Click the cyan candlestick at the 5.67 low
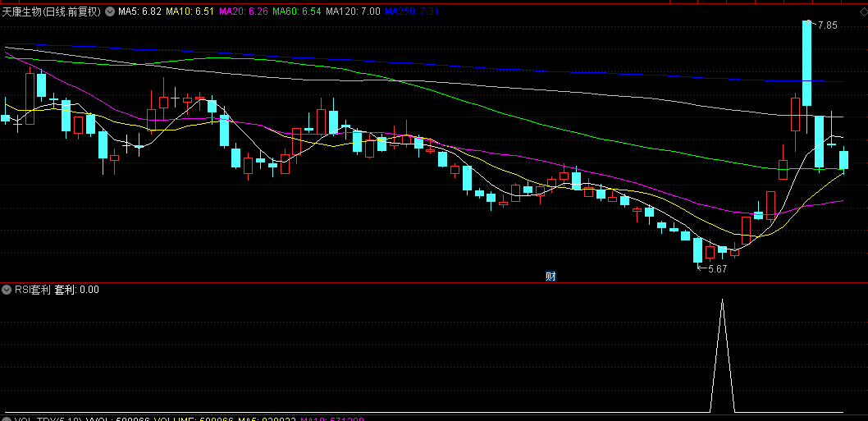Screen dimensions: 868x421 tap(697, 250)
